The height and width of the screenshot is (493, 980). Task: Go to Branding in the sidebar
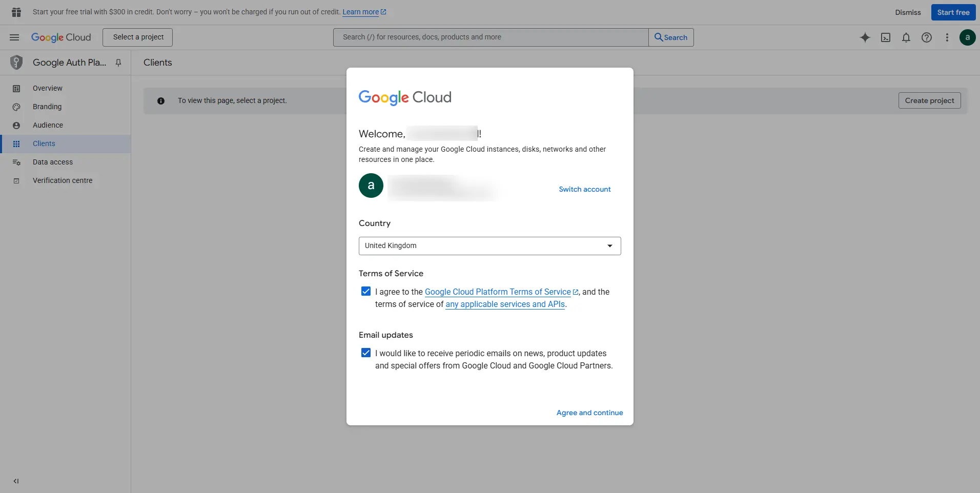pos(66,107)
